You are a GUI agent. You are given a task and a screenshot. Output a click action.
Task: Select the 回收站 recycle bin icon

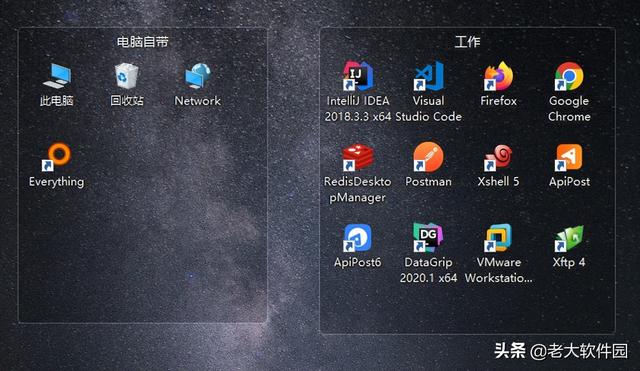pyautogui.click(x=127, y=76)
